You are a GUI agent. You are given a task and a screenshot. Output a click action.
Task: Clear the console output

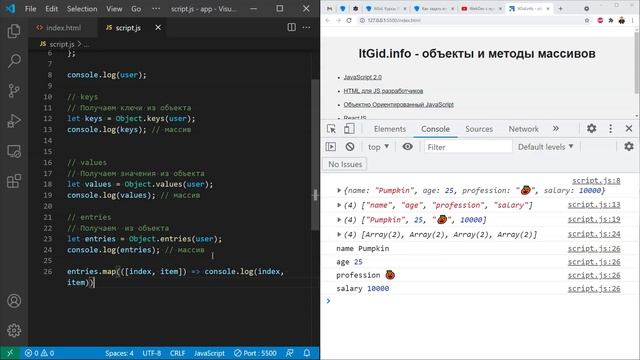(350, 147)
